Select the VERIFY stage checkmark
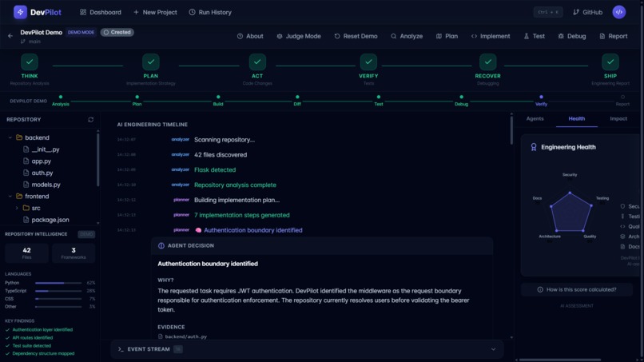The width and height of the screenshot is (644, 362). click(368, 62)
